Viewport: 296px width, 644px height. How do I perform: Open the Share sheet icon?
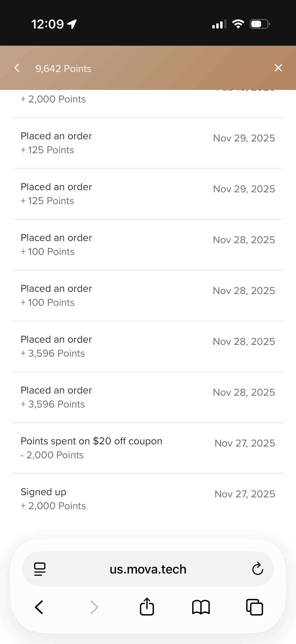[147, 606]
